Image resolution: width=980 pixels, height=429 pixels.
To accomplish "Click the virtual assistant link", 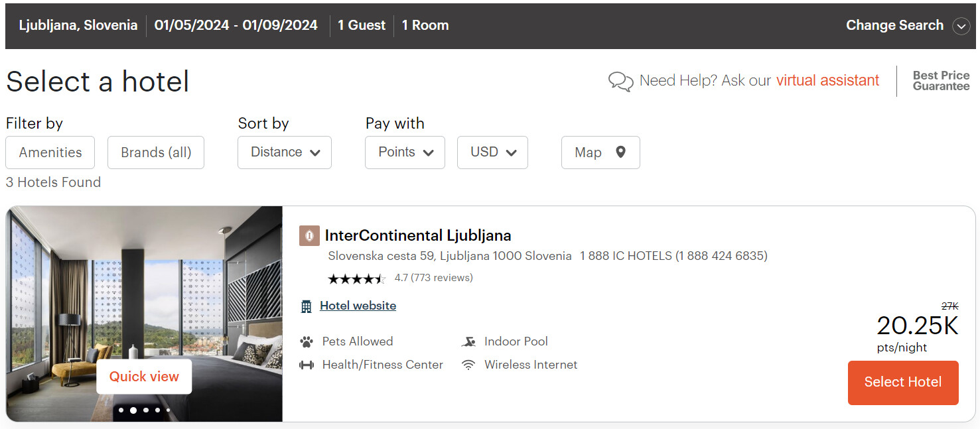I will [x=827, y=81].
